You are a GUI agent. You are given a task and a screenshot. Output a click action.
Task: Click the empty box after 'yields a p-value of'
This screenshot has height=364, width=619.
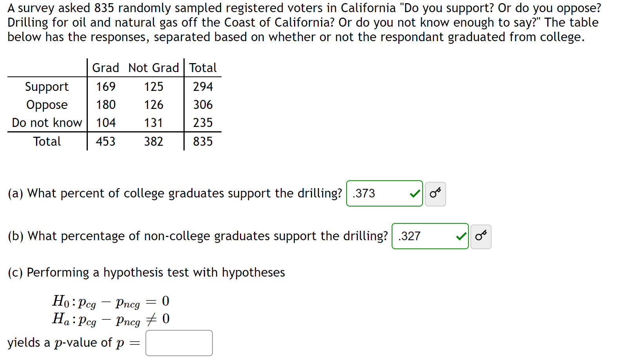point(179,342)
